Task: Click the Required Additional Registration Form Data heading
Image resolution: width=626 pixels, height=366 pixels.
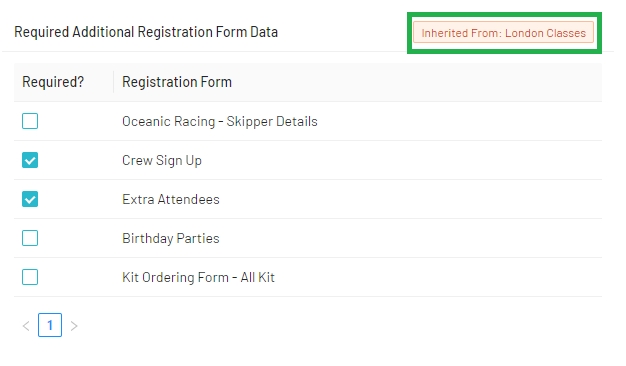Action: (146, 32)
